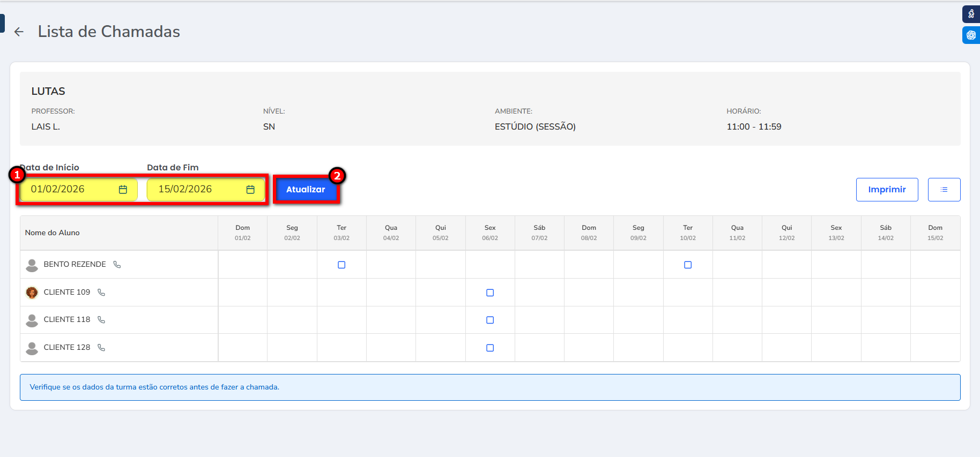Click the phone icon next to CLIENTE 118

(101, 320)
